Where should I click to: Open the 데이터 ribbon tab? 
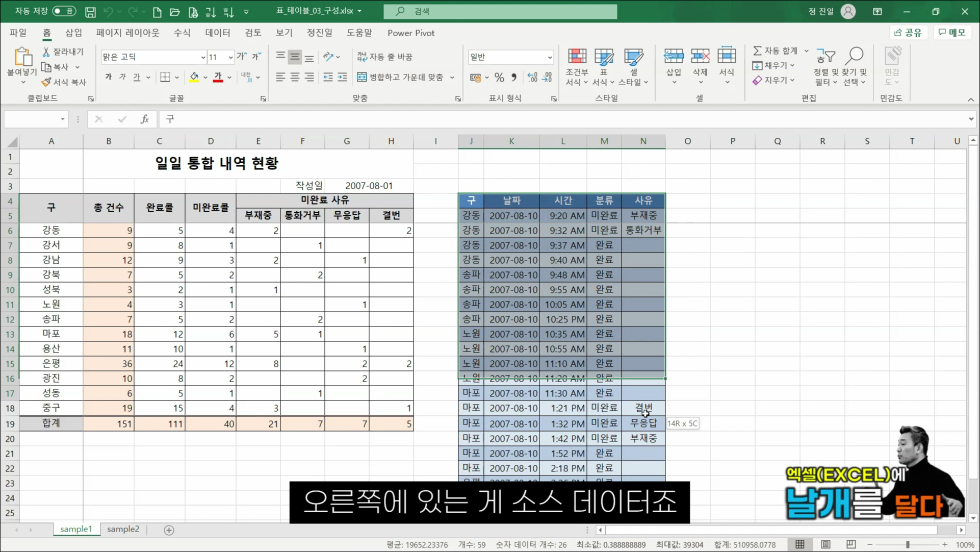pos(218,33)
